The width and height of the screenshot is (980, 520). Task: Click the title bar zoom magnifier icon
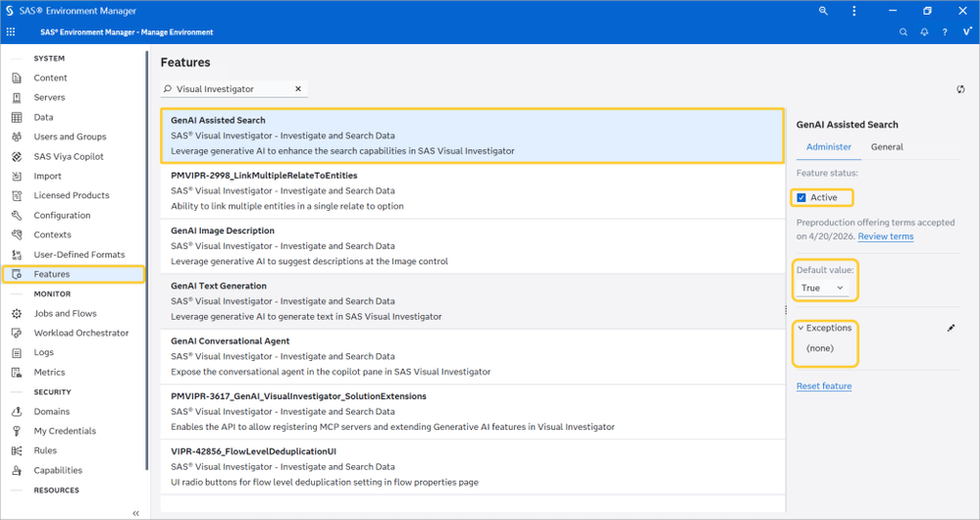[823, 11]
